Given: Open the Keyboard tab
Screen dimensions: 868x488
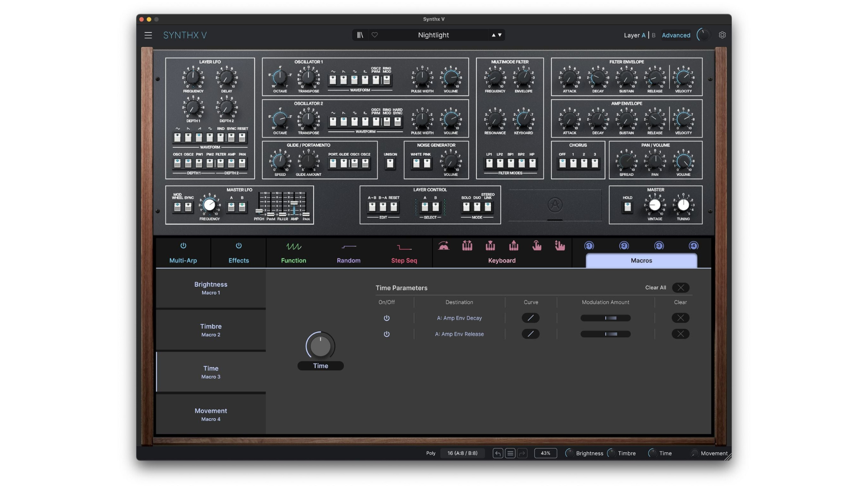Looking at the screenshot, I should click(x=502, y=260).
